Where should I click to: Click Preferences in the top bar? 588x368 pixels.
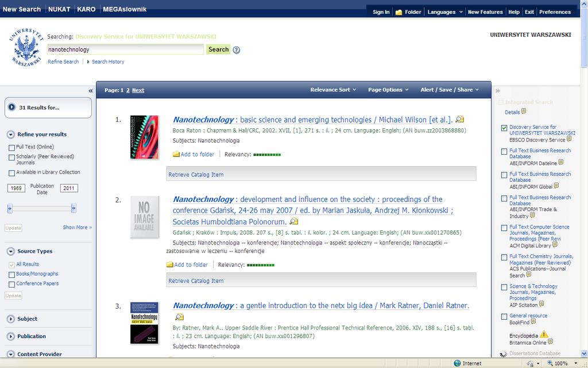[555, 12]
